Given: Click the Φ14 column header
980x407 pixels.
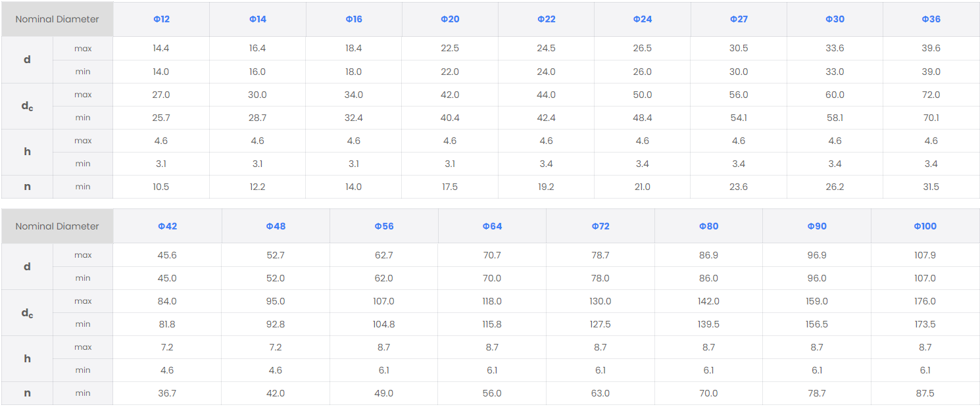Looking at the screenshot, I should click(x=258, y=19).
